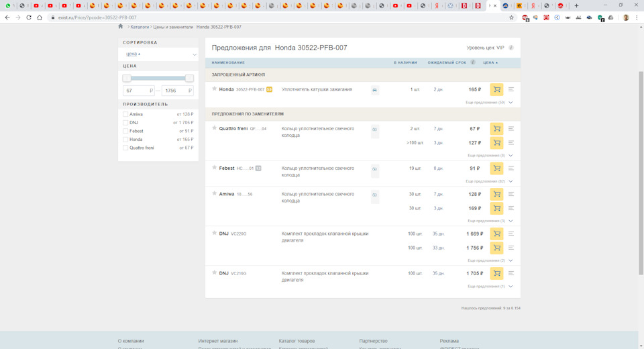Screen dimensions: 644x349
Task: Open footer link 'Партнерство'
Action: pyautogui.click(x=373, y=341)
